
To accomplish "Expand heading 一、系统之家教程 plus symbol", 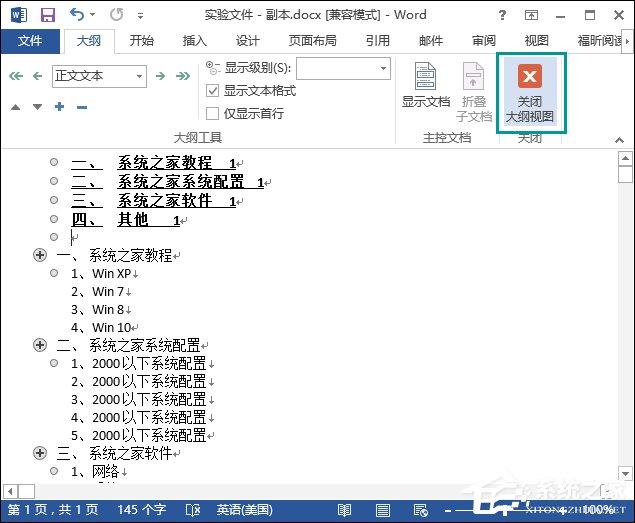I will coord(40,255).
